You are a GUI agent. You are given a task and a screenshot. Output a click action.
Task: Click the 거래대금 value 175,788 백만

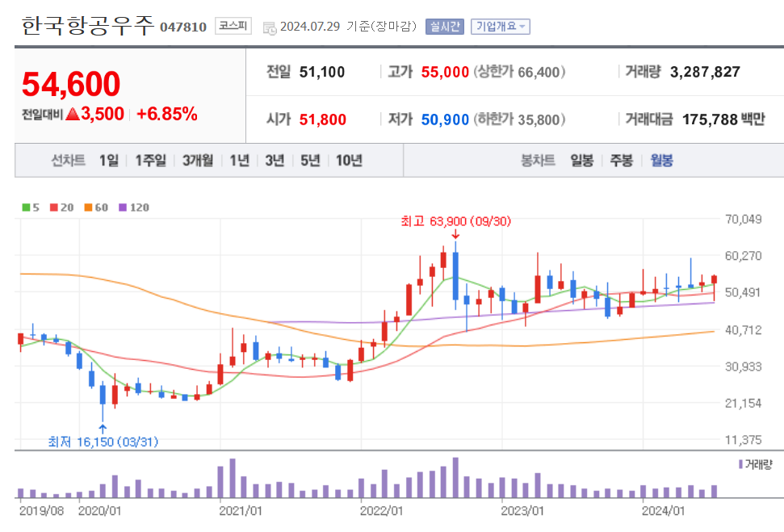723,119
